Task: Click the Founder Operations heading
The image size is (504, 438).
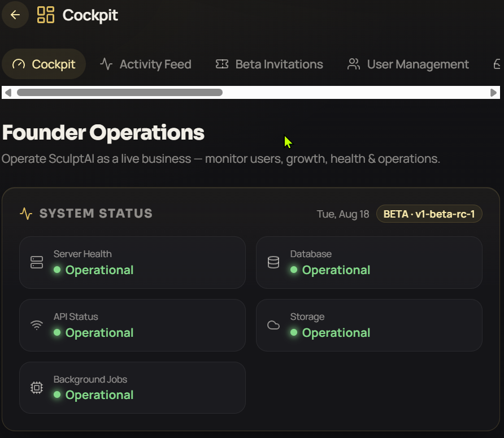Action: tap(103, 132)
